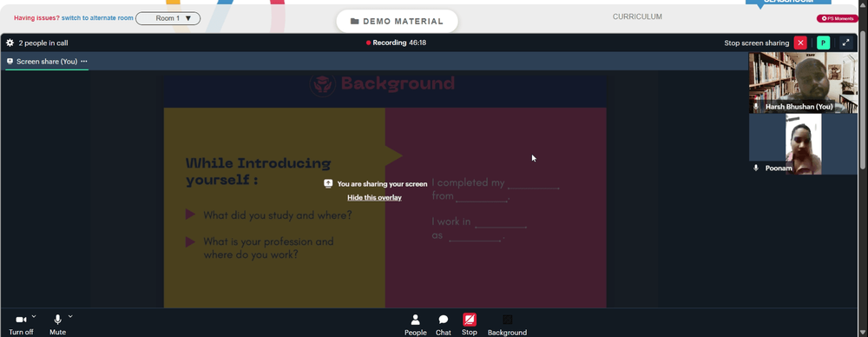Mute the microphone

point(57,325)
